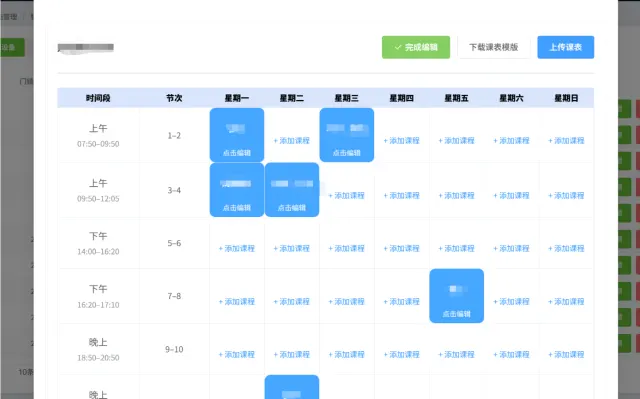Add course for Sunday periods 5-6

(566, 248)
